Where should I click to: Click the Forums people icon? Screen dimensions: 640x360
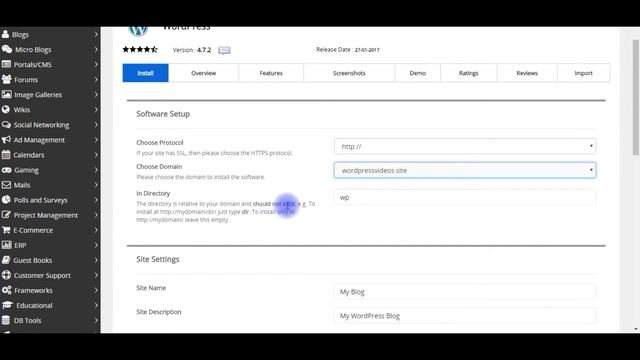point(7,79)
